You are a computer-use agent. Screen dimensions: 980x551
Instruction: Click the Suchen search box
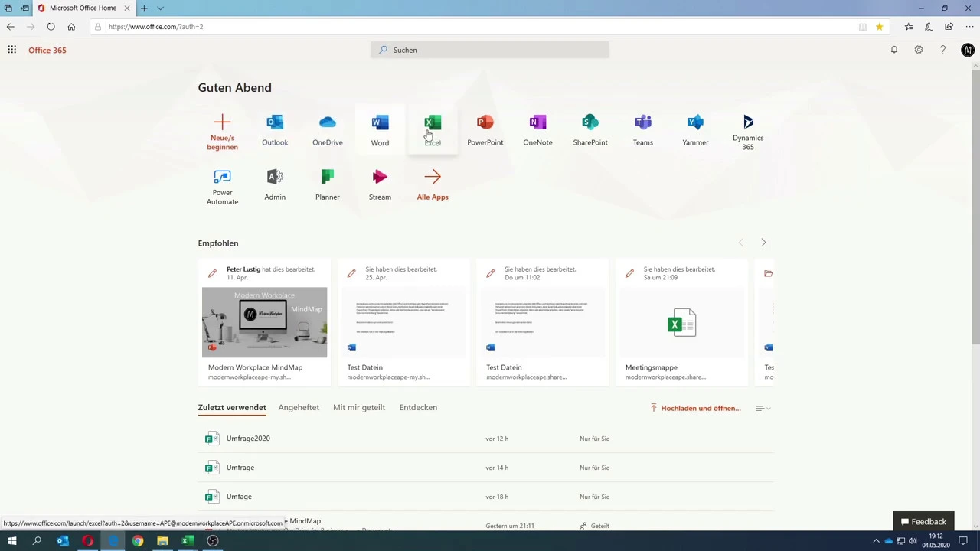coord(490,50)
